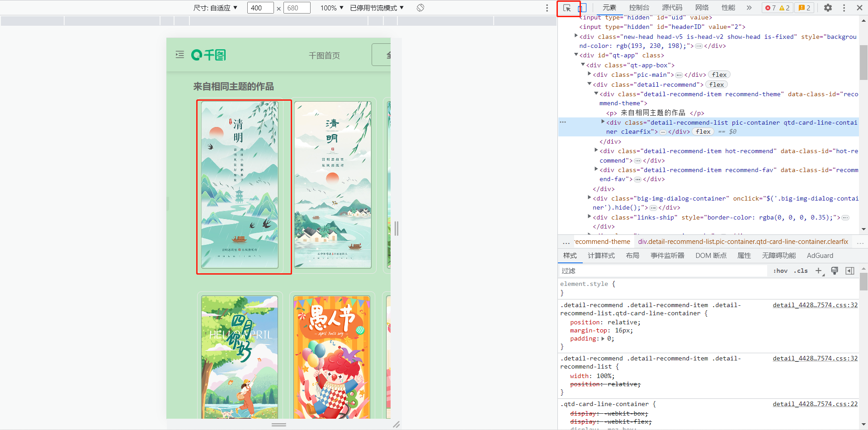Image resolution: width=868 pixels, height=430 pixels.
Task: Switch to the 控制台 Console tab
Action: pyautogui.click(x=639, y=8)
